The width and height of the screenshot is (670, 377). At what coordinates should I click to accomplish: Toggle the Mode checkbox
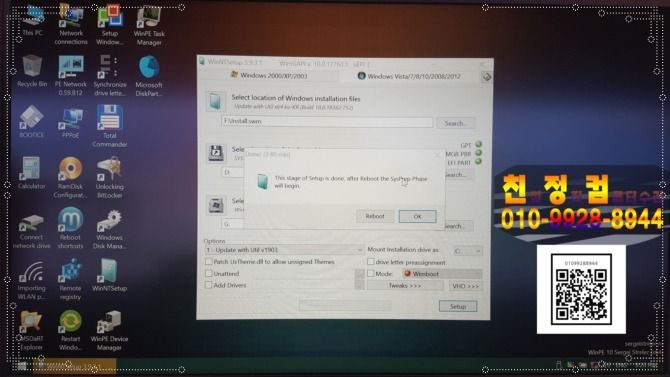tap(370, 273)
